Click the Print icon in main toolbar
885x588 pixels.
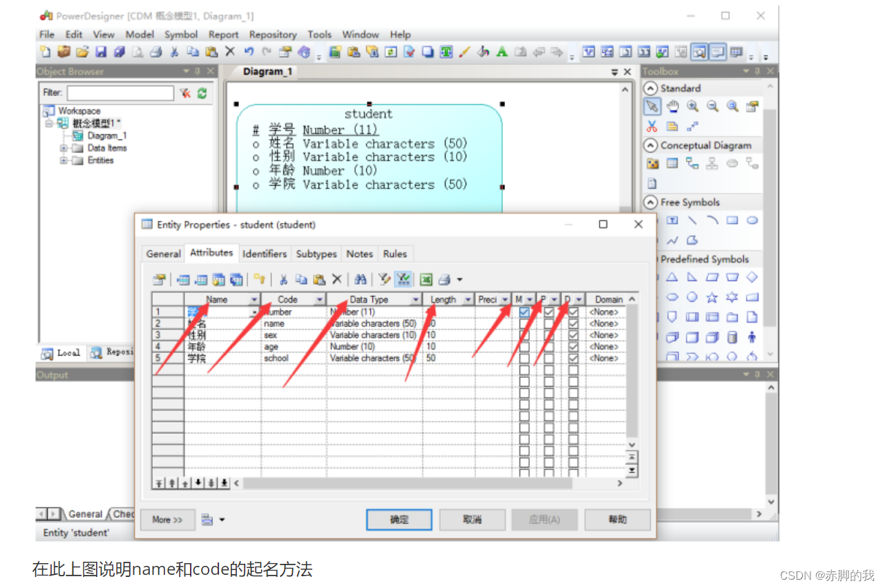coord(156,52)
